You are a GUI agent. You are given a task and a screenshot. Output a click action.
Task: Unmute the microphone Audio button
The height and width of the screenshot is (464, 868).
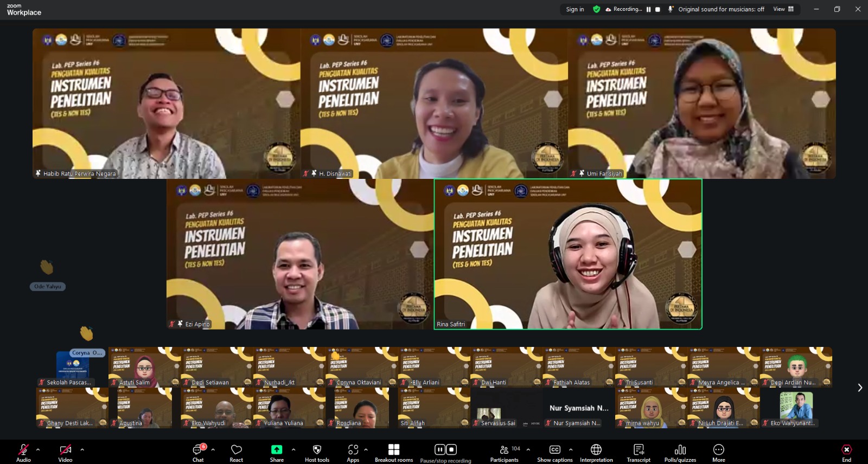click(23, 453)
